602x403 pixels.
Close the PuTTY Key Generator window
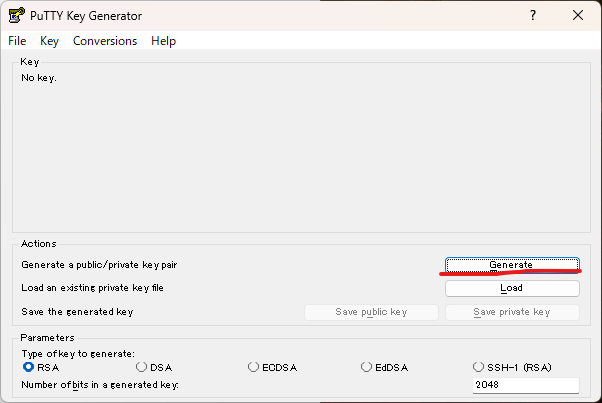tap(578, 15)
